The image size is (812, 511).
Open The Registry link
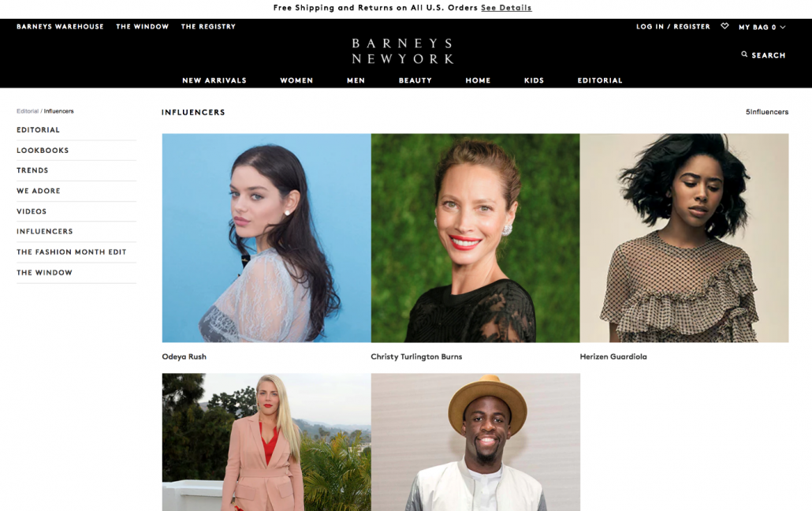coord(208,27)
